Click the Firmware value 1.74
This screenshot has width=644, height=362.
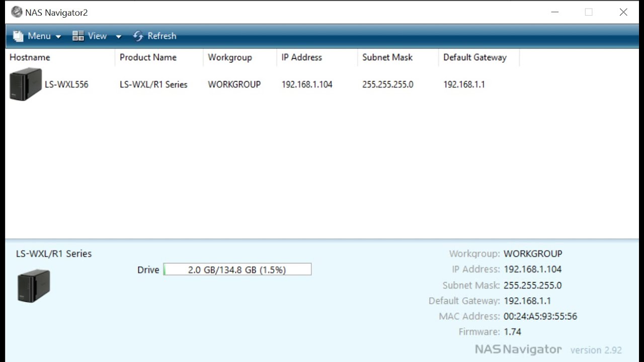[x=512, y=332]
